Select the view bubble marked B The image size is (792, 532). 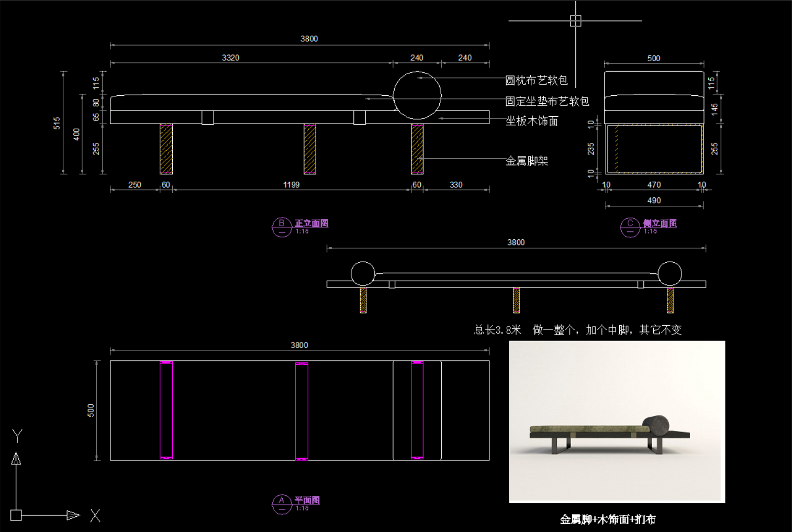(x=282, y=227)
